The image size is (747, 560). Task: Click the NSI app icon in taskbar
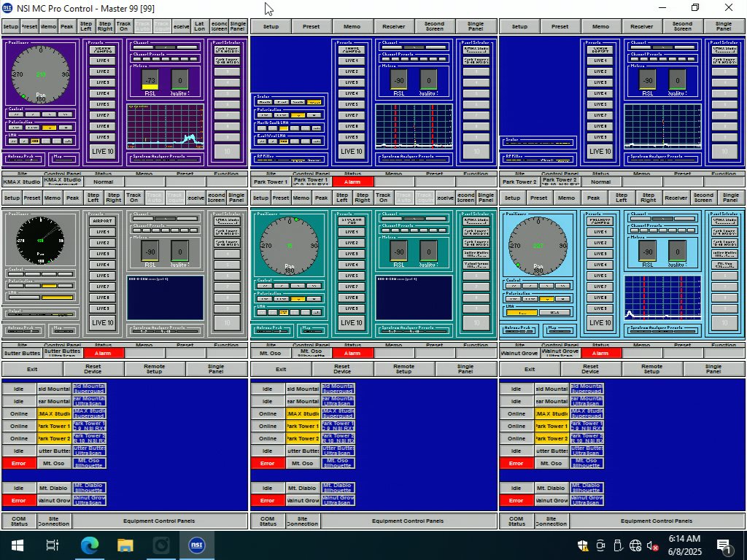click(x=196, y=545)
